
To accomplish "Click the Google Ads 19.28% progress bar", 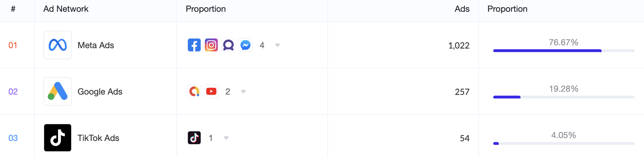I will [564, 97].
